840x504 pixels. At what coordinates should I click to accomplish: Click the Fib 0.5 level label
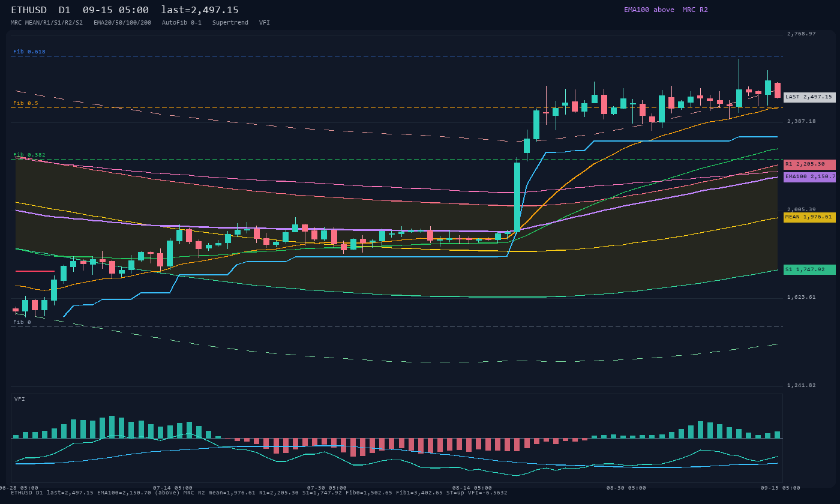pos(26,103)
